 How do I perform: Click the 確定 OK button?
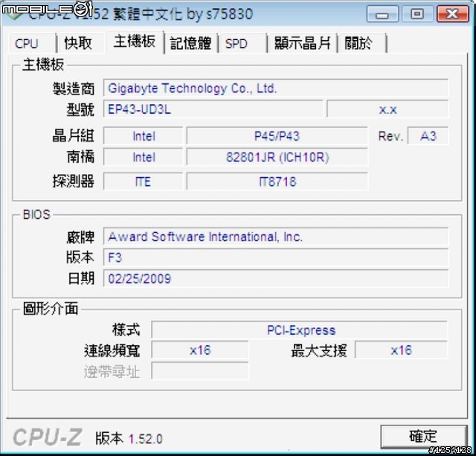point(423,437)
